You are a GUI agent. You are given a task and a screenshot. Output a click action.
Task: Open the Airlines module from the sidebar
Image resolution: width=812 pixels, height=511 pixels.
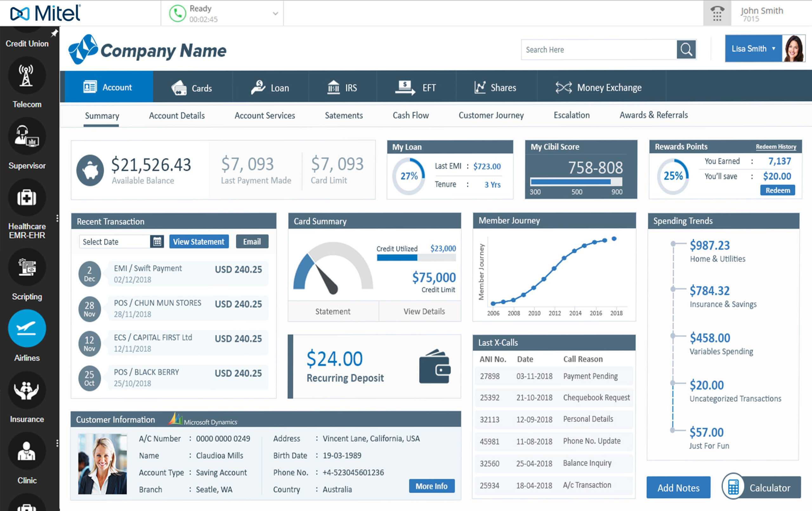tap(27, 328)
